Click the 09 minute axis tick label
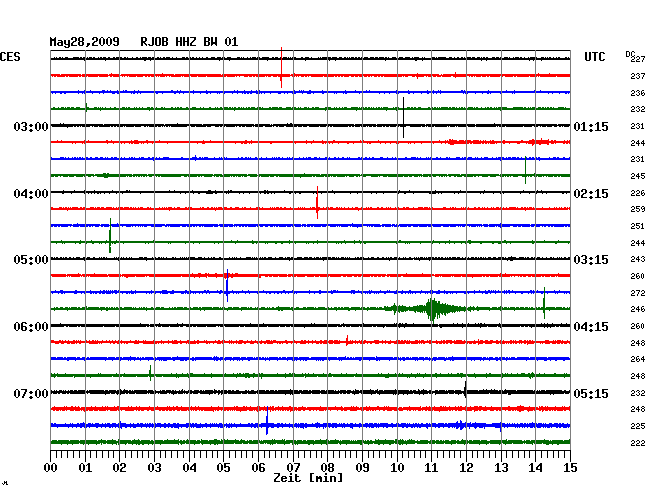The width and height of the screenshot is (650, 494). pos(362,468)
